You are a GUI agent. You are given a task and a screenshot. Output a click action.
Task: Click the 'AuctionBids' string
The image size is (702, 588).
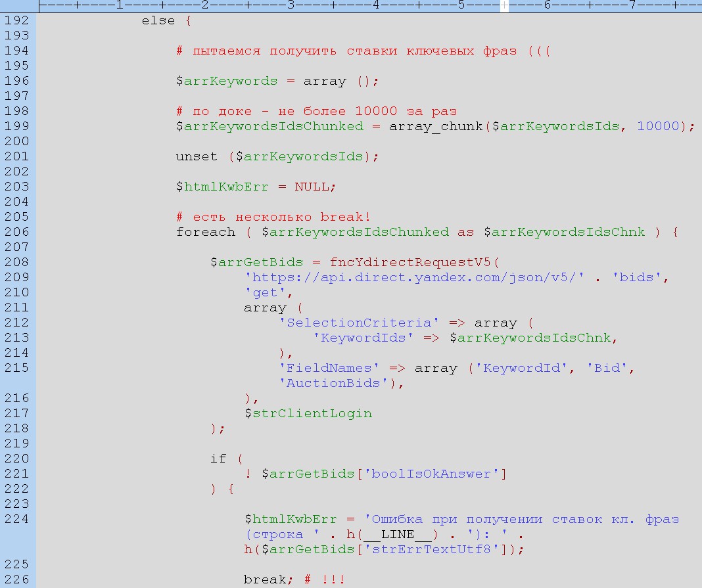click(x=333, y=383)
